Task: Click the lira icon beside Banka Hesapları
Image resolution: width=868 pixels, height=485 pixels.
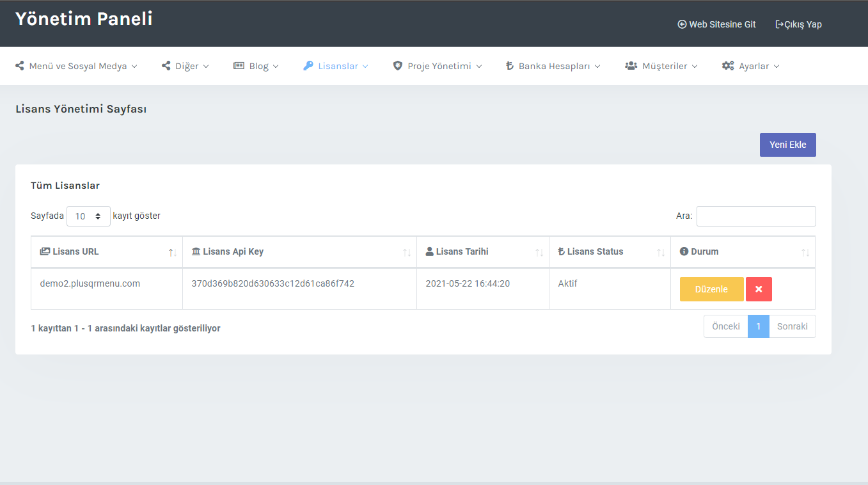Action: [510, 66]
